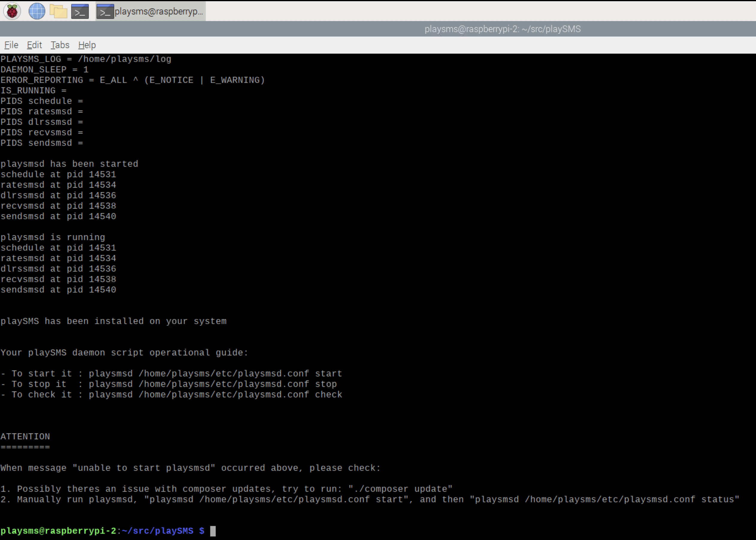The width and height of the screenshot is (756, 540).
Task: Click the PIDS sendsmsd = line
Action: [x=42, y=143]
